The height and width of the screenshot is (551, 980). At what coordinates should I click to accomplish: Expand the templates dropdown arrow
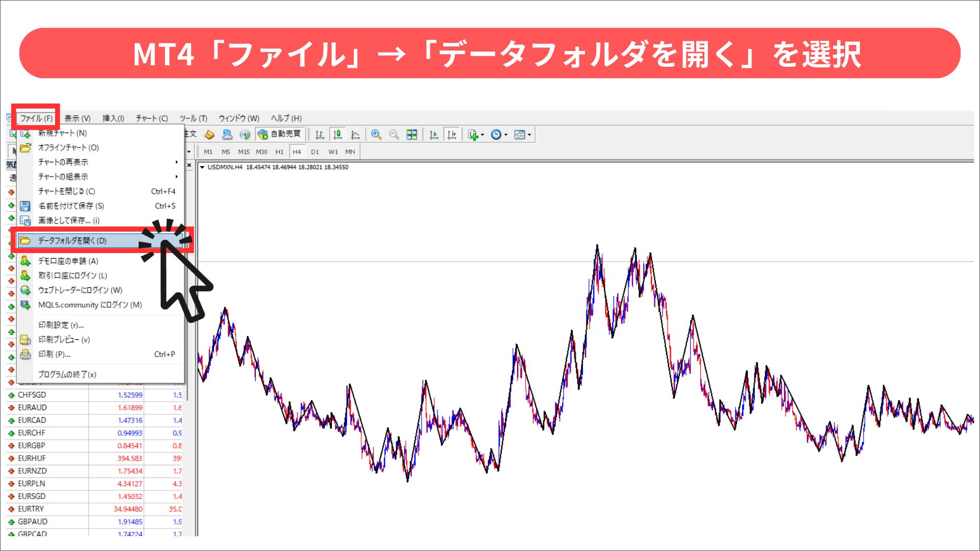point(529,135)
